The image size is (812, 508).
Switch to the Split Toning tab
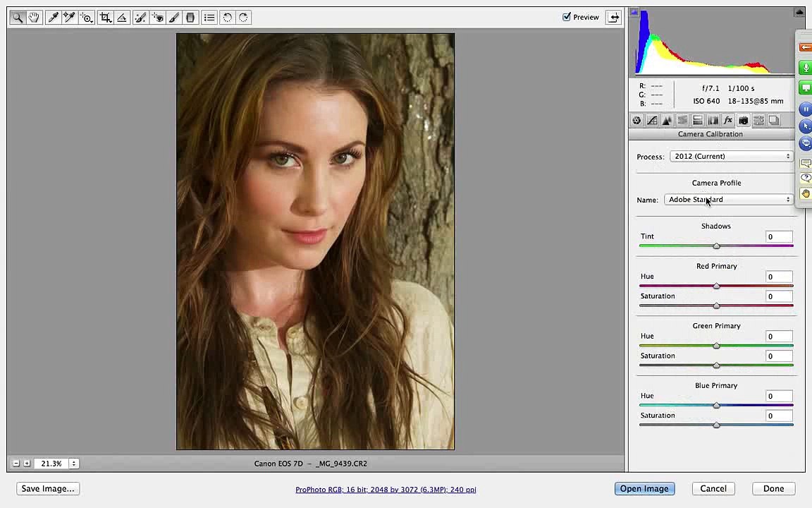(698, 120)
